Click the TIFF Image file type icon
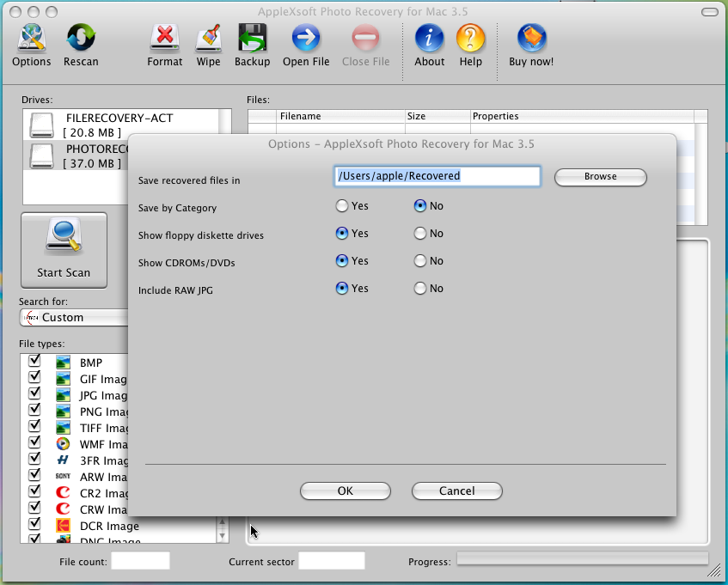The image size is (728, 585). coord(63,428)
